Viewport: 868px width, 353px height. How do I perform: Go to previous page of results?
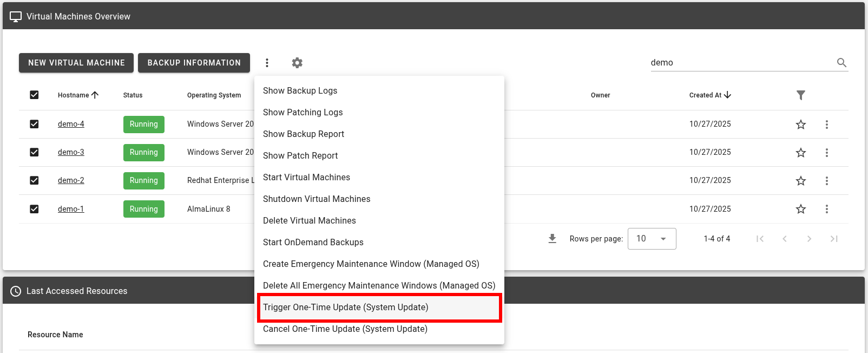(785, 239)
